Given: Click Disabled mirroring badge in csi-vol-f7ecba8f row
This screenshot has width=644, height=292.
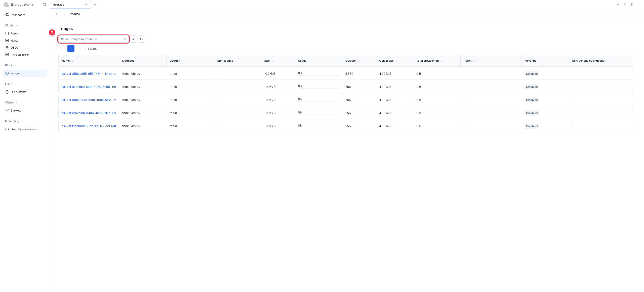Looking at the screenshot, I should pyautogui.click(x=532, y=126).
